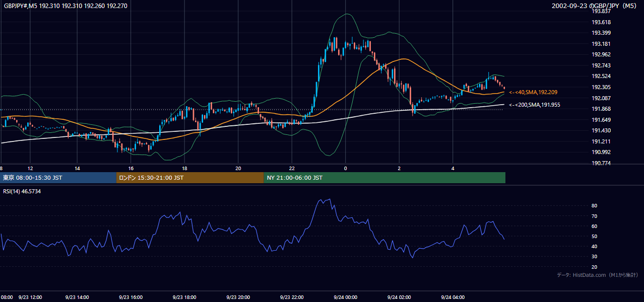This screenshot has width=644, height=302.
Task: Click the time label 9/23 16:00
Action: coord(131,297)
